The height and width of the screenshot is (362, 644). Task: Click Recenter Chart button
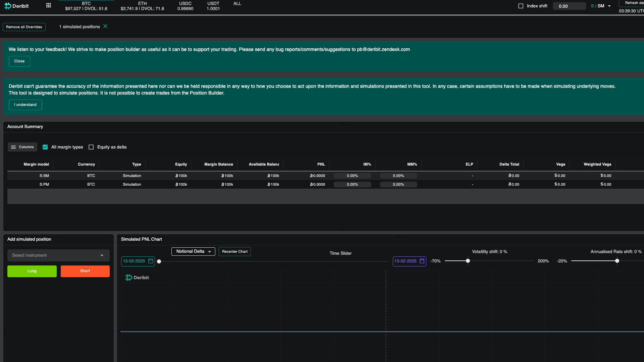pos(235,252)
